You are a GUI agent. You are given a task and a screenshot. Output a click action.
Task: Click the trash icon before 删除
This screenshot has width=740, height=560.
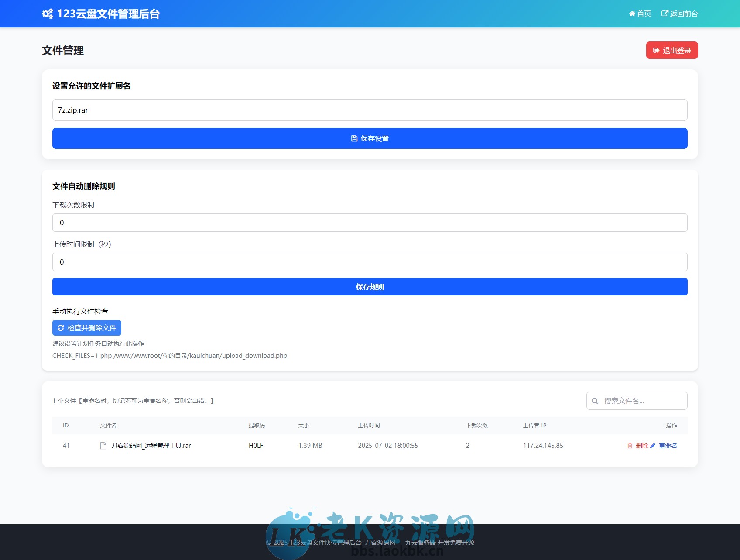point(630,446)
